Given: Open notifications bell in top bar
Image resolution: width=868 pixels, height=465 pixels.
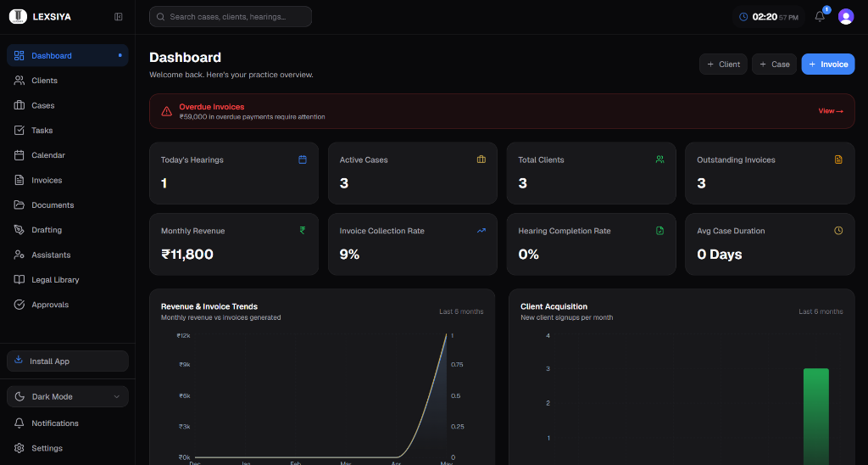Looking at the screenshot, I should [820, 17].
